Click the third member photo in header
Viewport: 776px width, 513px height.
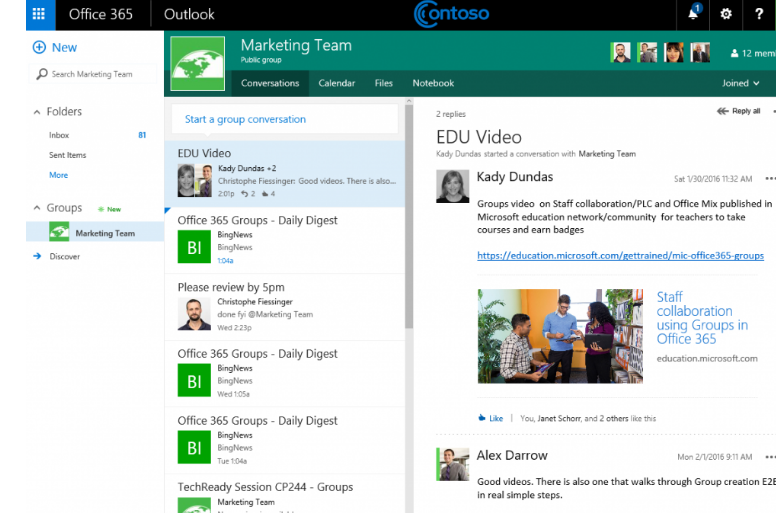tap(674, 52)
